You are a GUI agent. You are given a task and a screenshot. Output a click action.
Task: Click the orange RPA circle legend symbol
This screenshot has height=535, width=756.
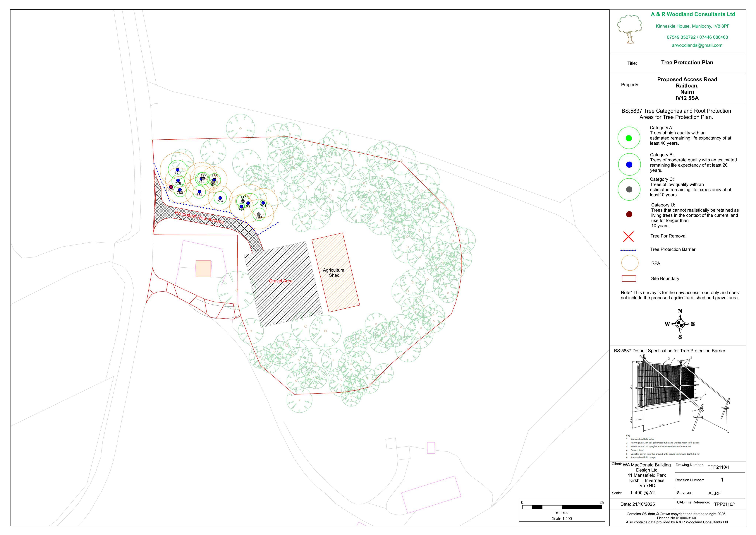tap(630, 263)
